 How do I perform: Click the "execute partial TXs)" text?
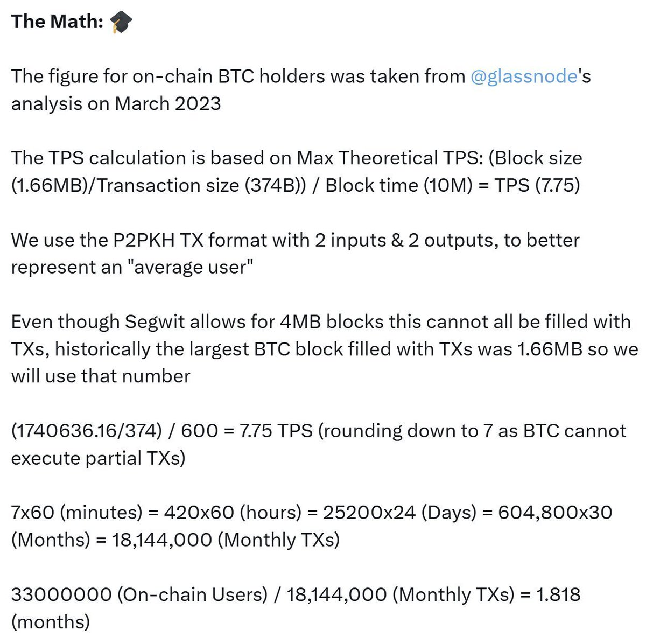click(98, 458)
